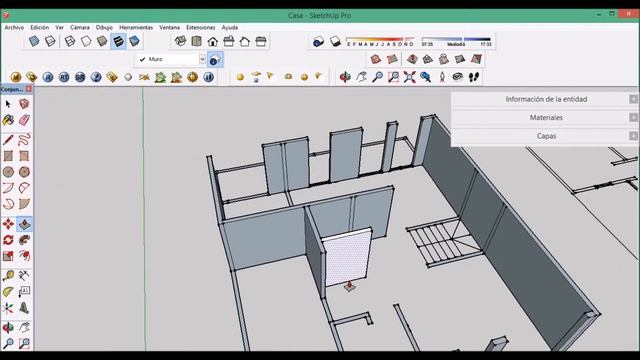Open the Extensiones menu
The image size is (640, 360).
200,27
